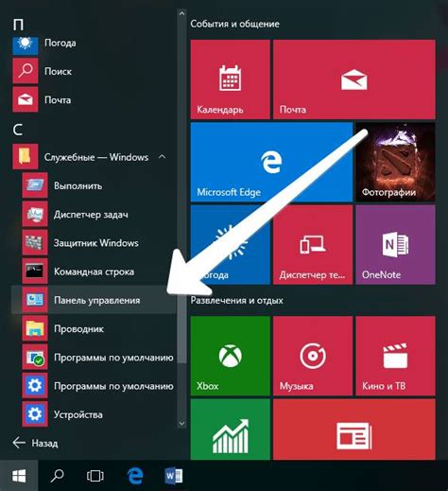Open Диспетчер задач from the list
448x491 pixels.
tap(94, 215)
